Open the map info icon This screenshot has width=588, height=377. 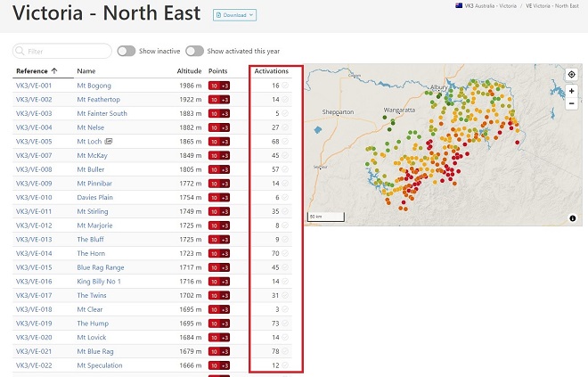pos(572,218)
